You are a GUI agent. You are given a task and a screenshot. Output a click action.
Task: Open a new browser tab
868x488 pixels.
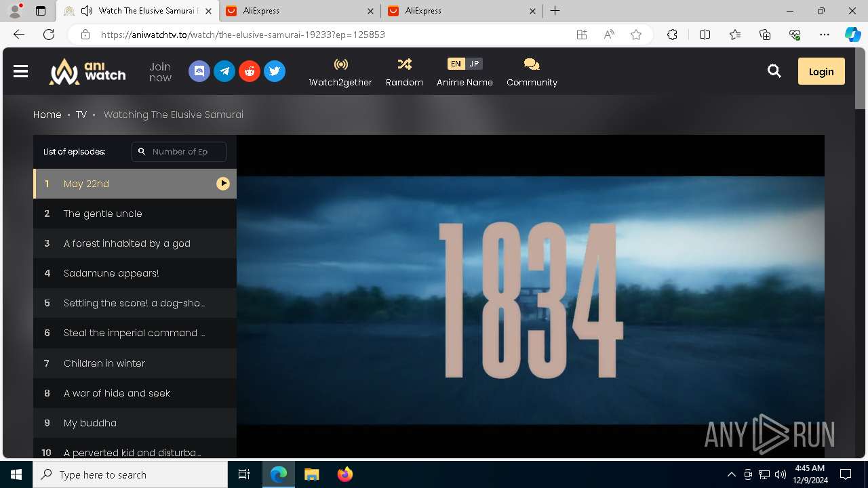pos(555,11)
